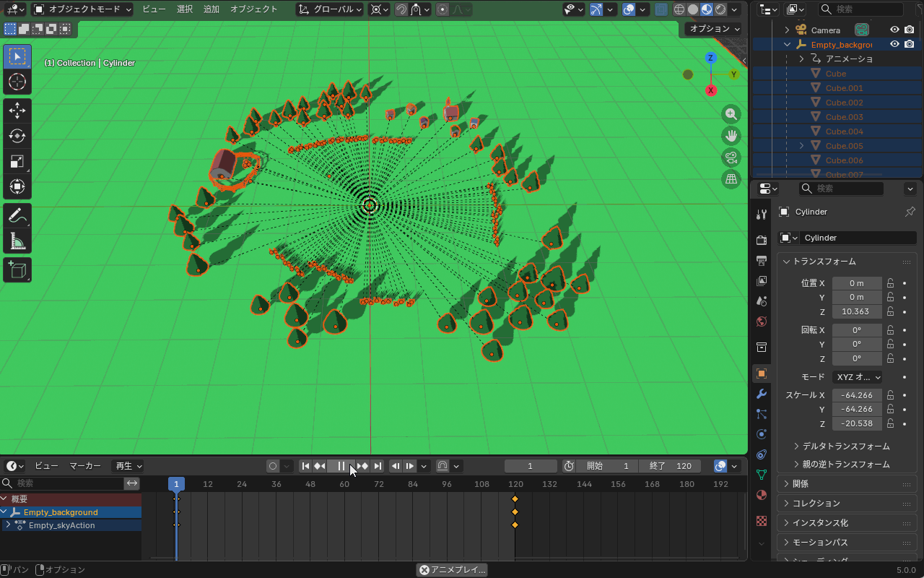Activate the Scale tool
924x578 pixels.
pyautogui.click(x=17, y=161)
